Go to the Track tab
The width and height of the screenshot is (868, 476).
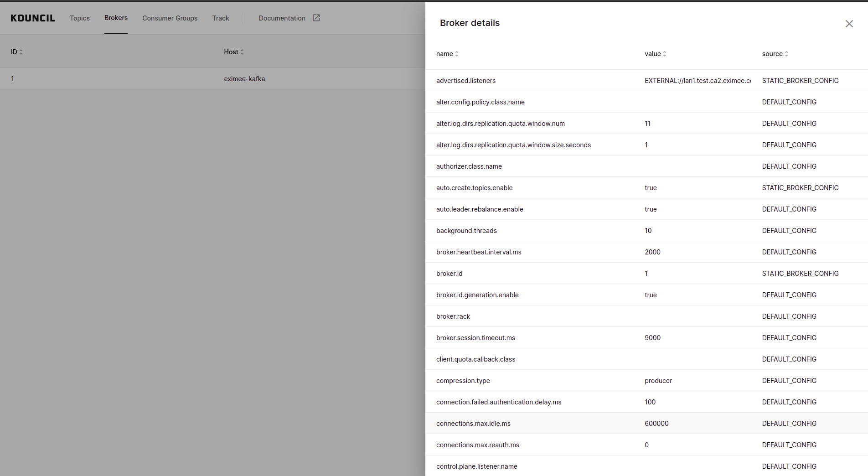(x=221, y=18)
